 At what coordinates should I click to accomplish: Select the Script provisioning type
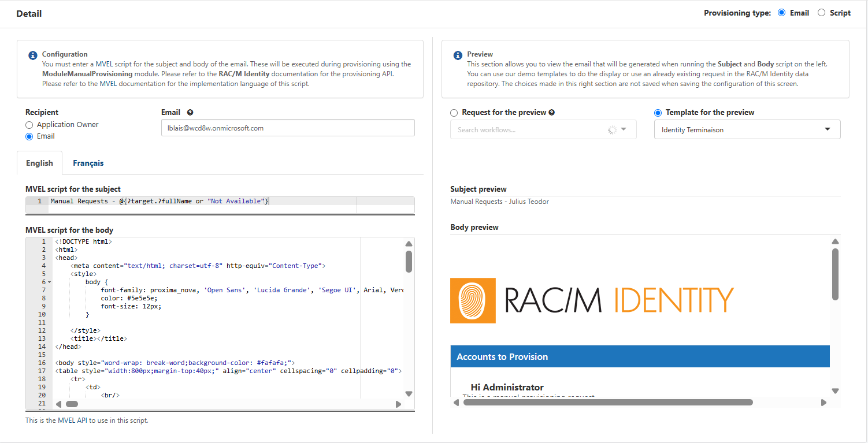point(821,13)
